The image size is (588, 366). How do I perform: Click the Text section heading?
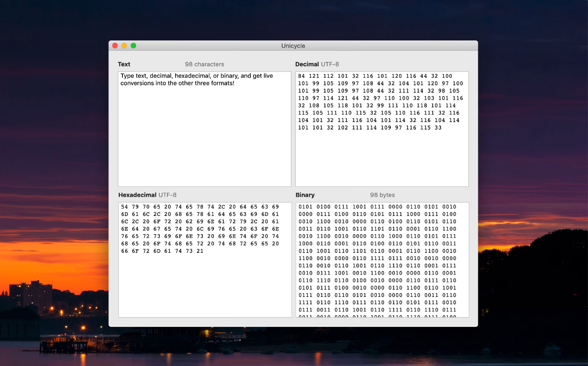(124, 64)
